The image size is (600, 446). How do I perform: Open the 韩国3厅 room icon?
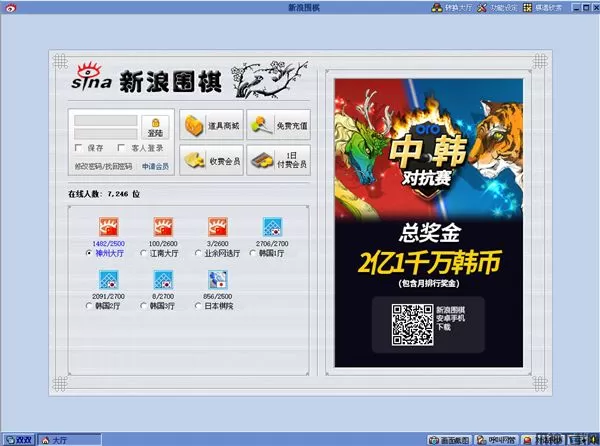coord(163,280)
